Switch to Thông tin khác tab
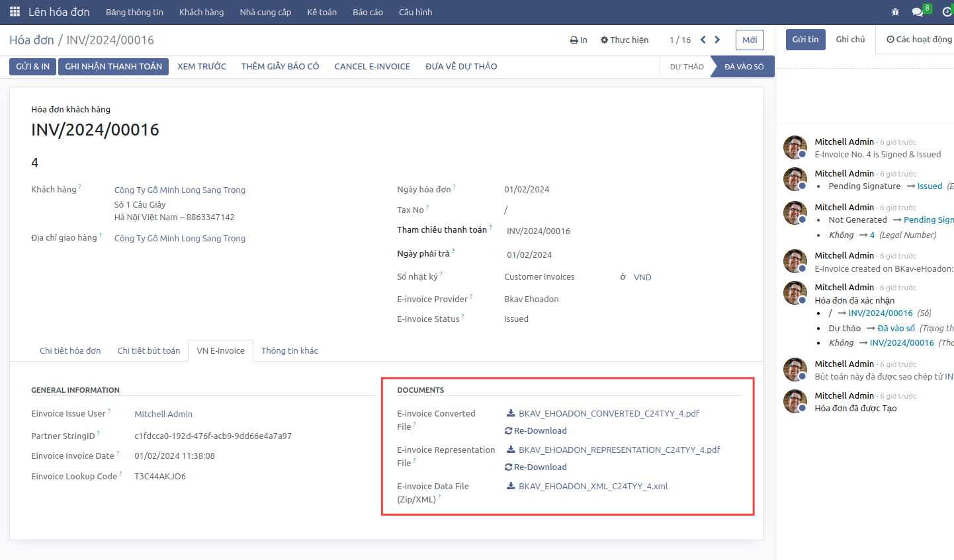Image resolution: width=954 pixels, height=560 pixels. tap(289, 350)
